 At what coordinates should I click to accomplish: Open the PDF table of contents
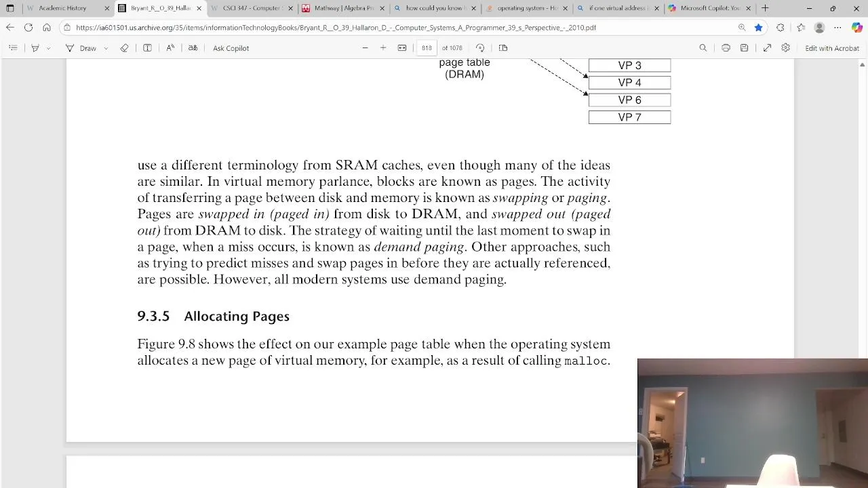pyautogui.click(x=13, y=48)
